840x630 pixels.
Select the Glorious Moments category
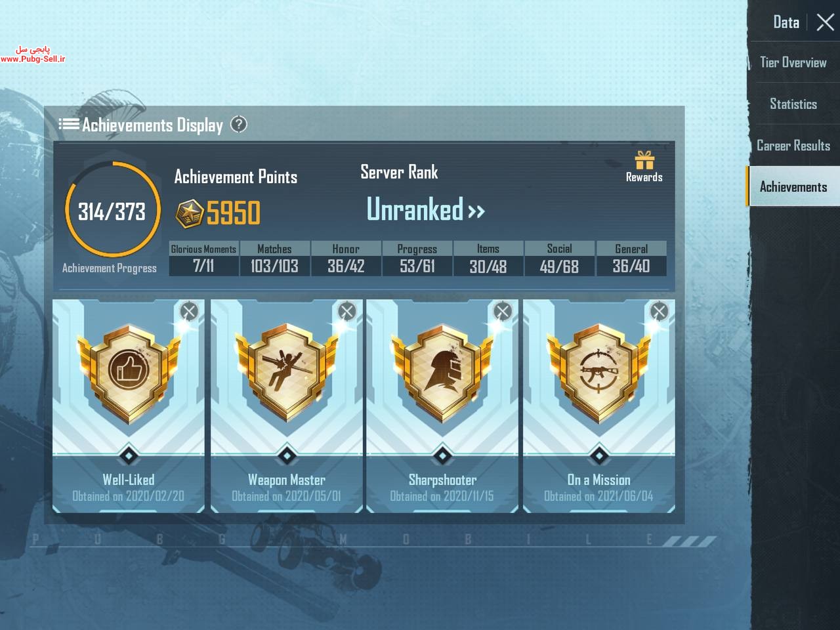pos(203,258)
